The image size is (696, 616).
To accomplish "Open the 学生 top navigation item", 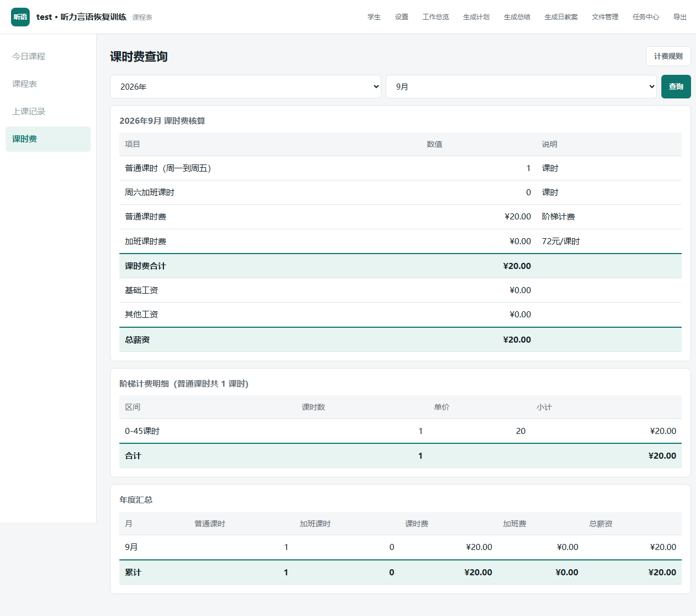I will point(374,17).
